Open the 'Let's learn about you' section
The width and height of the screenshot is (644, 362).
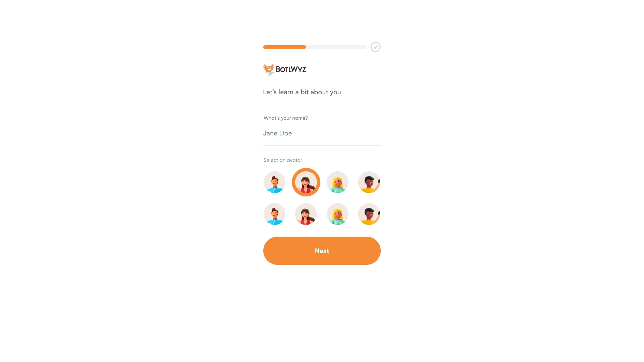click(x=302, y=92)
